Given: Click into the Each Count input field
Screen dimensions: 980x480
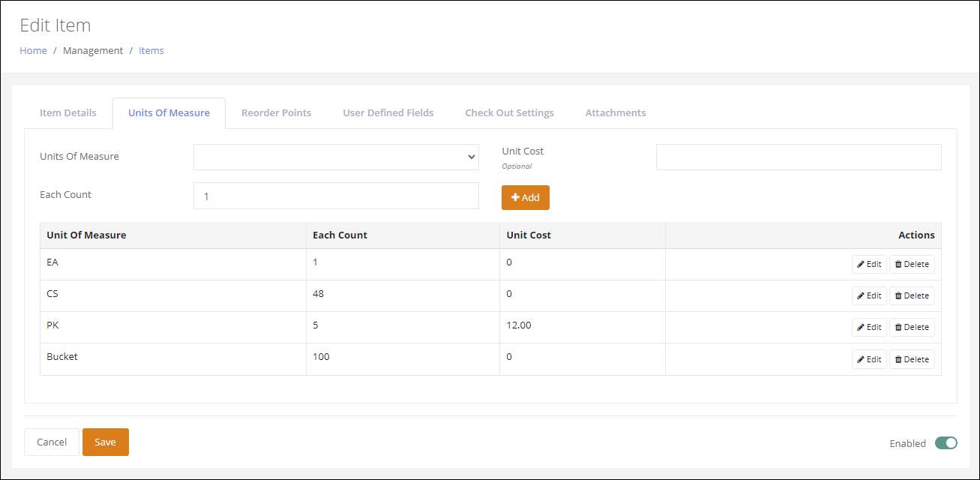Looking at the screenshot, I should click(336, 196).
